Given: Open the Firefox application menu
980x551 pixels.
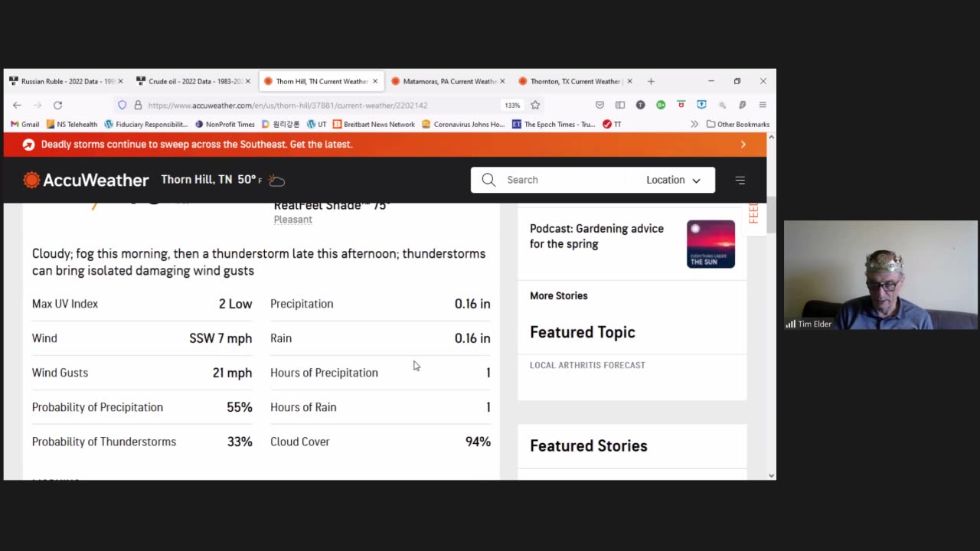Looking at the screenshot, I should click(x=763, y=105).
